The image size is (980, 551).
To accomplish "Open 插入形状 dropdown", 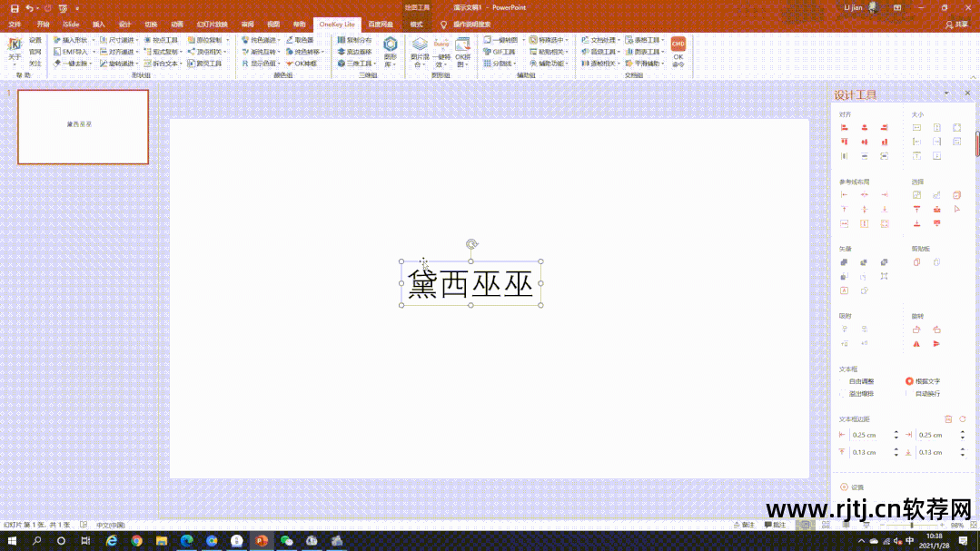I will click(x=74, y=40).
